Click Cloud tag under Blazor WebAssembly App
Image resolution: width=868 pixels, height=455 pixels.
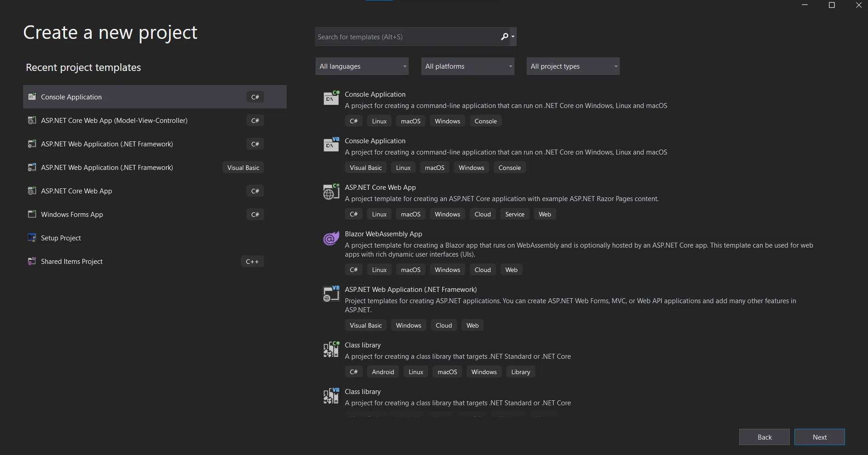[x=482, y=270]
